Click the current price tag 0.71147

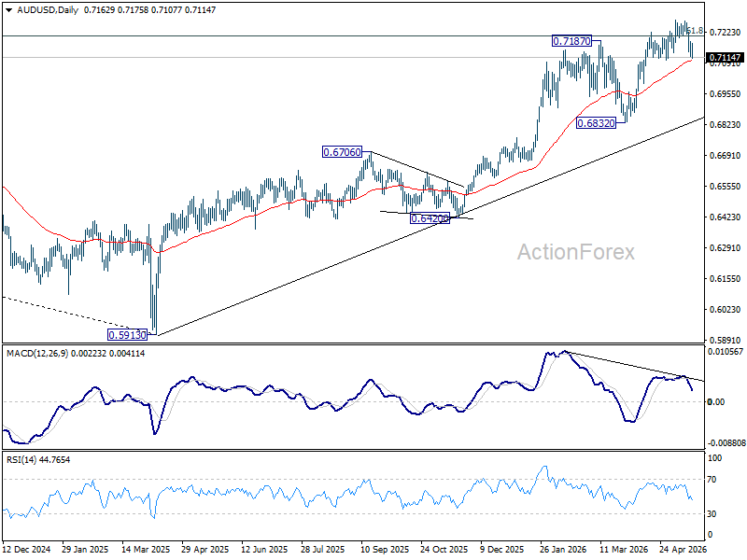[x=726, y=58]
